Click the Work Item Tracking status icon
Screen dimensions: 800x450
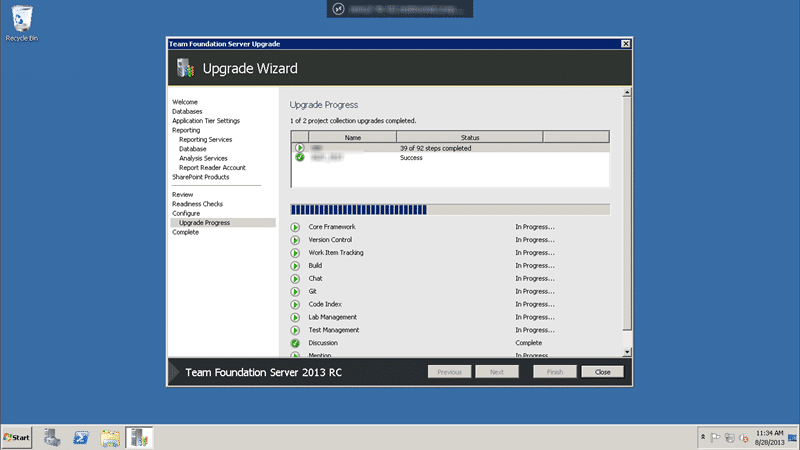295,253
